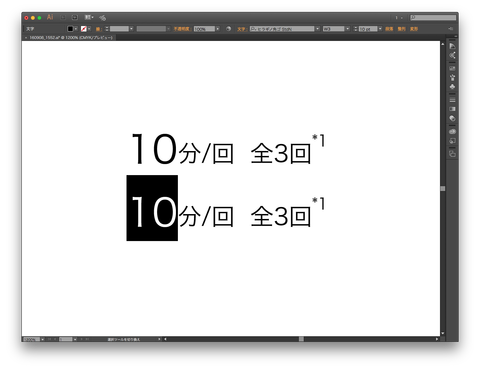The height and width of the screenshot is (371, 480).
Task: Open the stroke color dropdown arrow
Action: click(x=89, y=29)
